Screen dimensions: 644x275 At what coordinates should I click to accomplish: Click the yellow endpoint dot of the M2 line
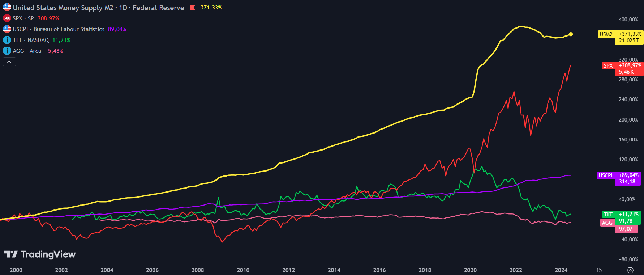coord(571,34)
